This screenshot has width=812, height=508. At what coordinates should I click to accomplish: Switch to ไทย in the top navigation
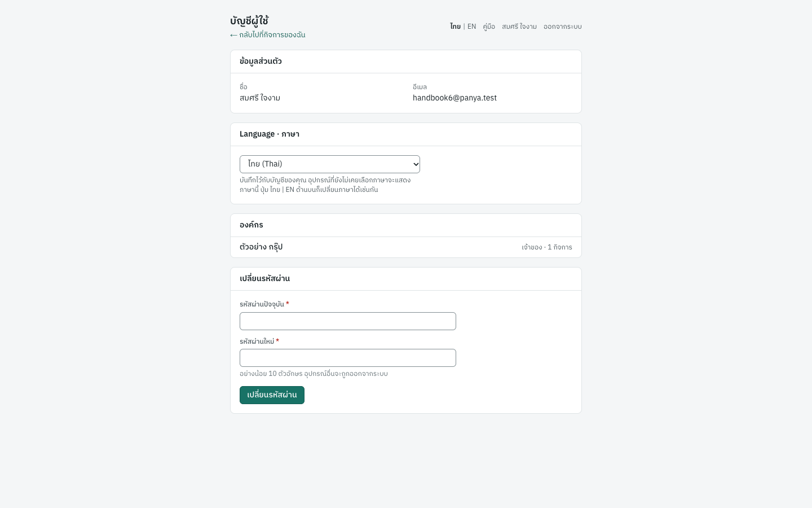pos(455,27)
